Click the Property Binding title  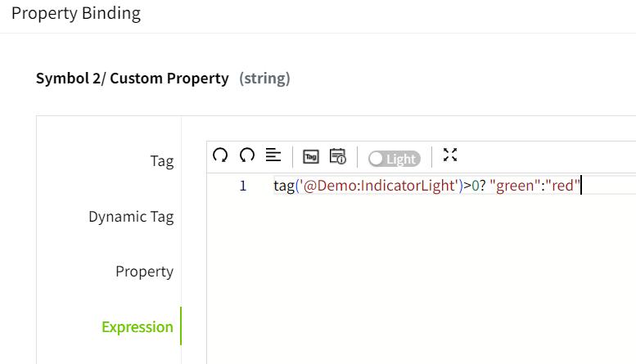click(76, 14)
